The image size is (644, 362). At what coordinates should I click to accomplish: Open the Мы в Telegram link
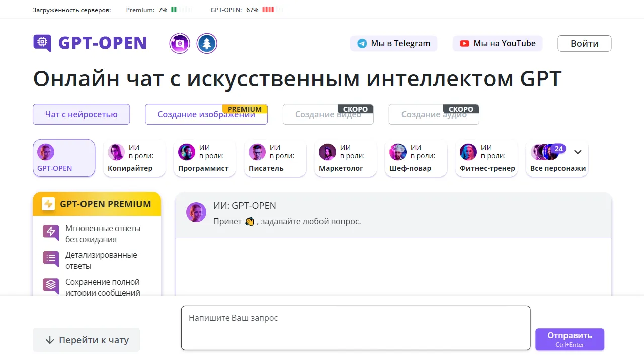click(393, 43)
